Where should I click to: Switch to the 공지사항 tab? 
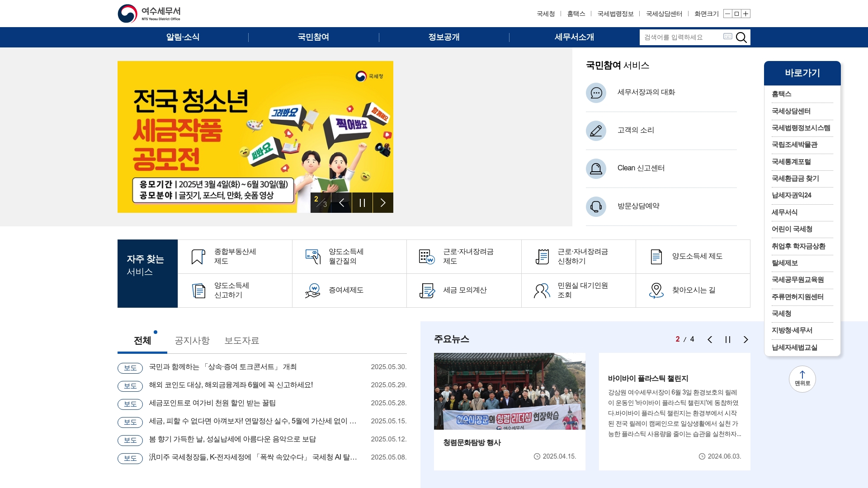192,340
